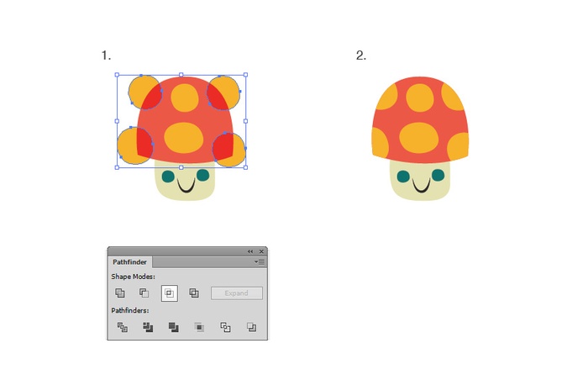Choose the Exclude shape mode icon
The image size is (588, 380).
194,293
